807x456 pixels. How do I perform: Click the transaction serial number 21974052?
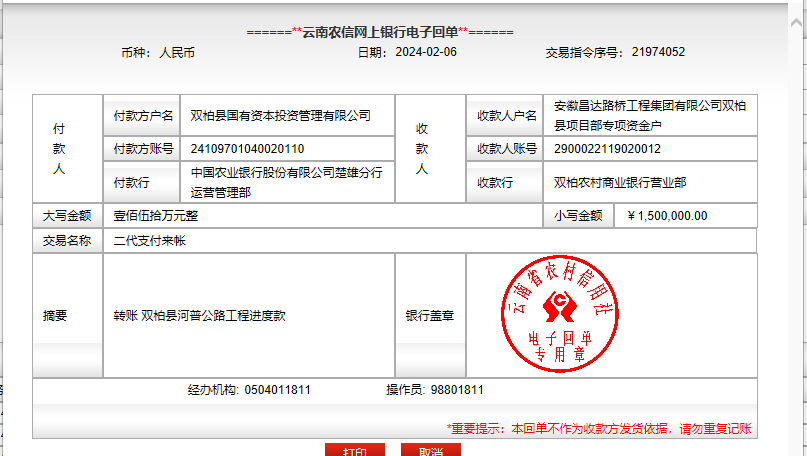(658, 52)
